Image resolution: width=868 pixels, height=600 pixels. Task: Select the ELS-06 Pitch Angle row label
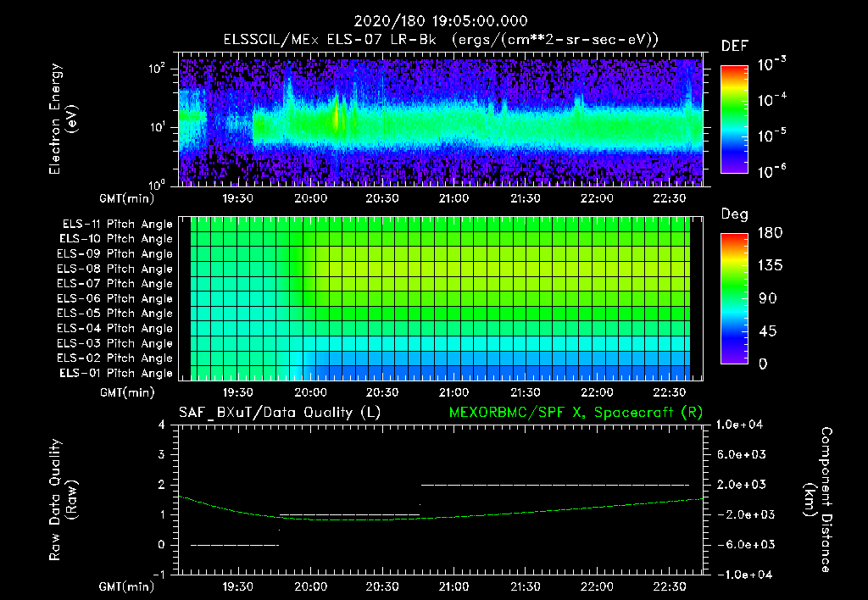115,299
